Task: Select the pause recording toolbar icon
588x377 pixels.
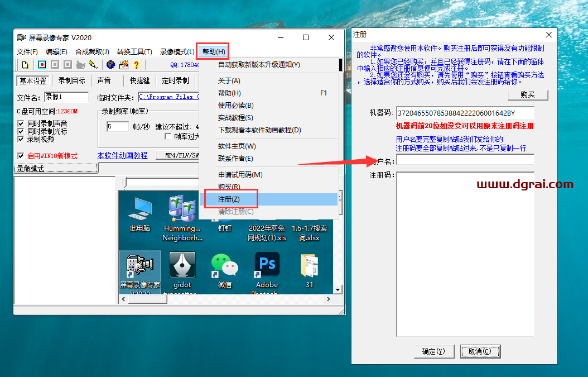Action: 55,65
